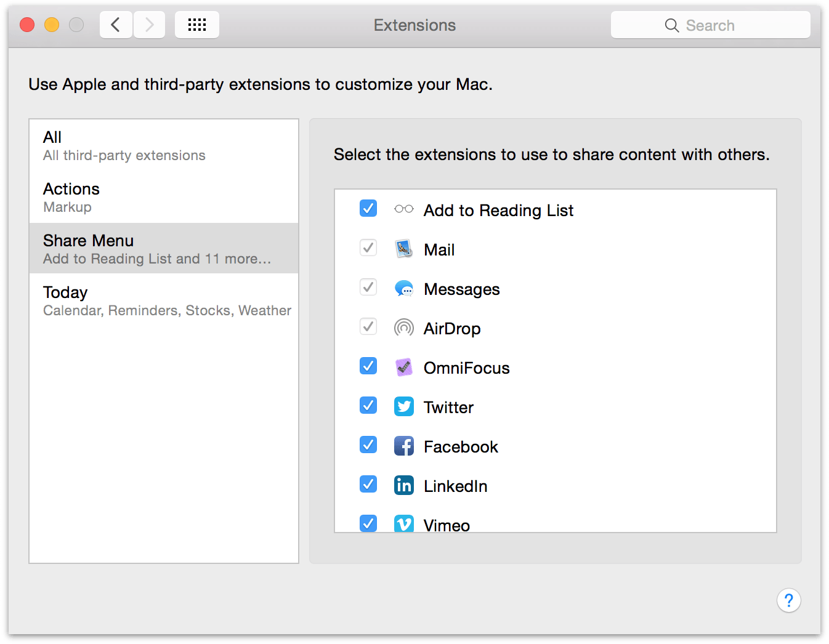Click the AirDrop radar icon
The height and width of the screenshot is (644, 829).
[404, 328]
